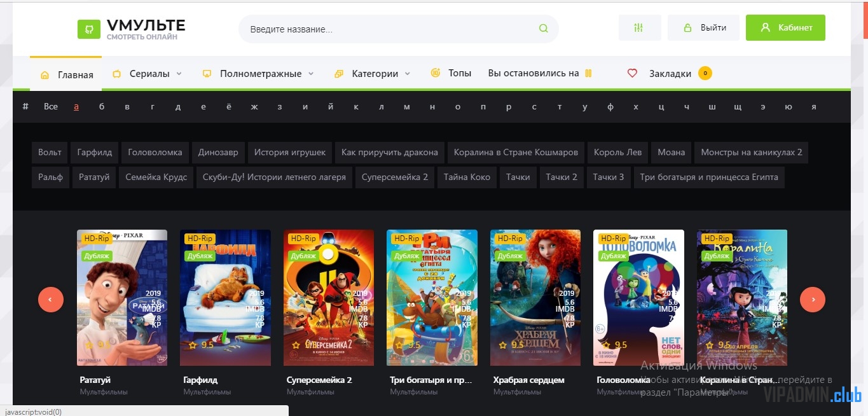The height and width of the screenshot is (416, 868).
Task: Open 'Вы остановились на' menu item
Action: [540, 73]
